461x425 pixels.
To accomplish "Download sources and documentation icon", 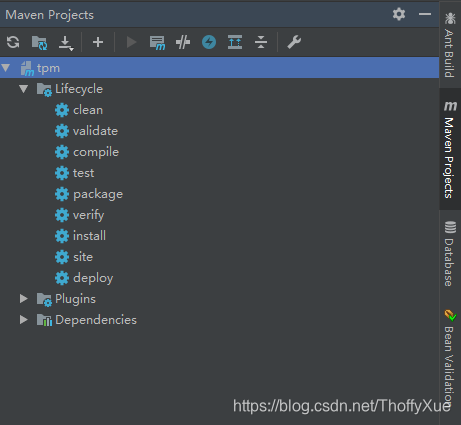I will [66, 43].
